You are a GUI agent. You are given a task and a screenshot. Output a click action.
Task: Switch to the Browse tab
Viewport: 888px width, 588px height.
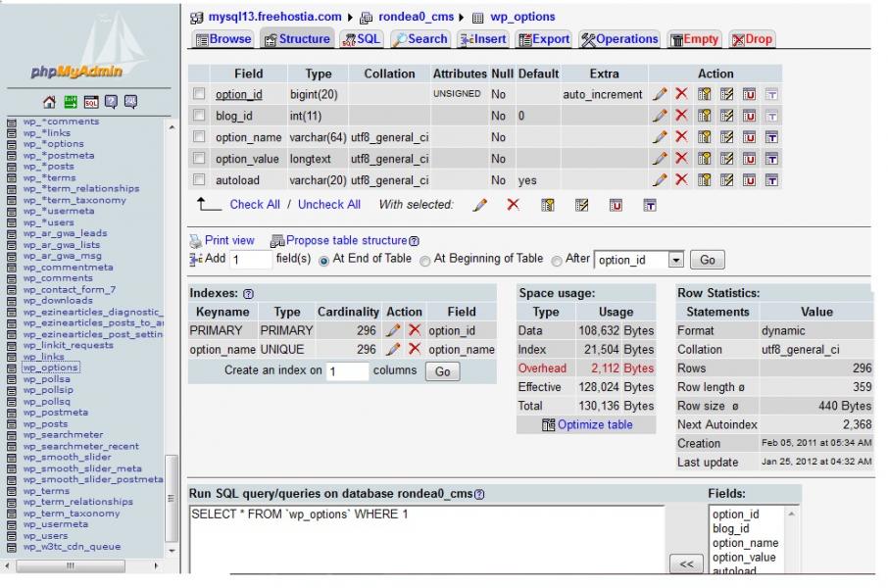(223, 39)
